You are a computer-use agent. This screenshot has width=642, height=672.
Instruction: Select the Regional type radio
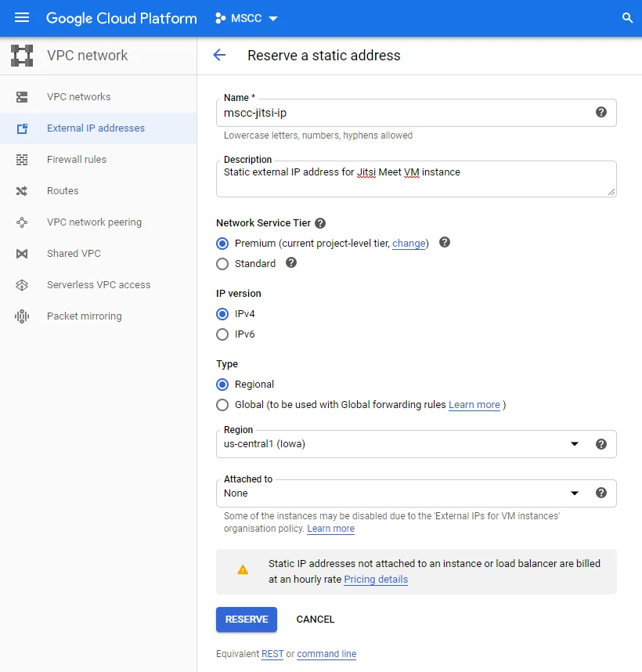pos(222,385)
